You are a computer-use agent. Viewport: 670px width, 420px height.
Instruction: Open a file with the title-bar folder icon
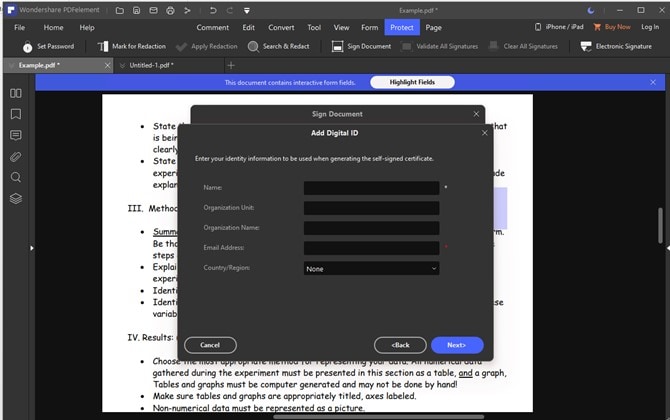pos(120,10)
